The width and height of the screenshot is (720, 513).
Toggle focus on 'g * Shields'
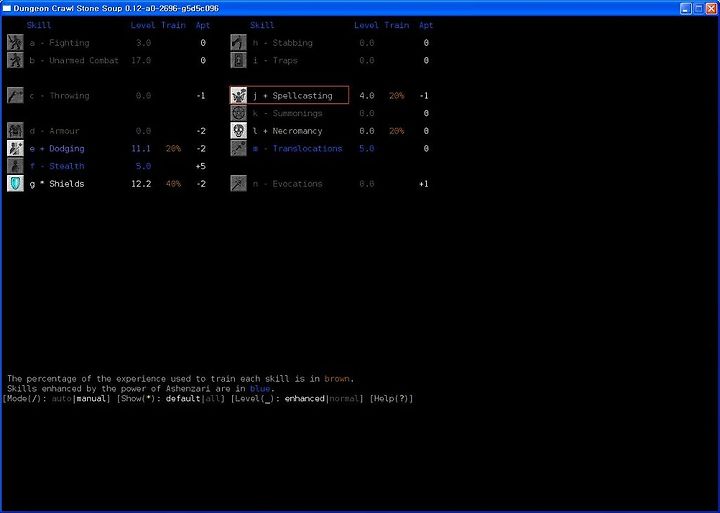click(x=57, y=184)
